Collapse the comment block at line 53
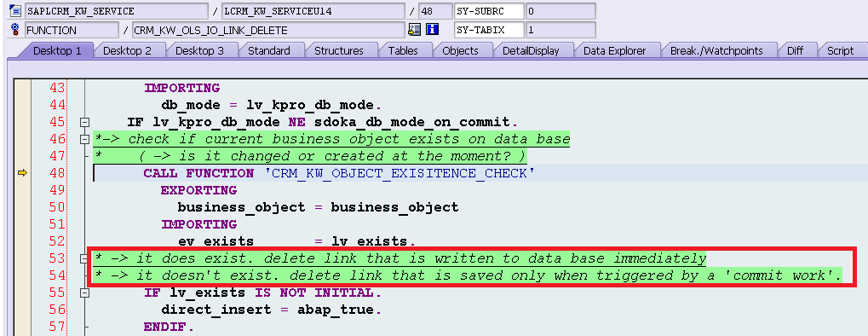This screenshot has height=336, width=868. [x=84, y=258]
